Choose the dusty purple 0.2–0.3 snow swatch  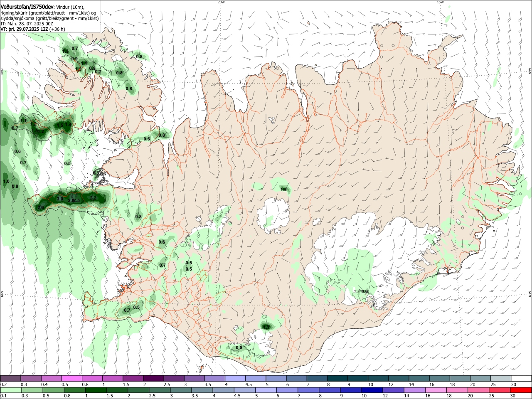pos(10,379)
